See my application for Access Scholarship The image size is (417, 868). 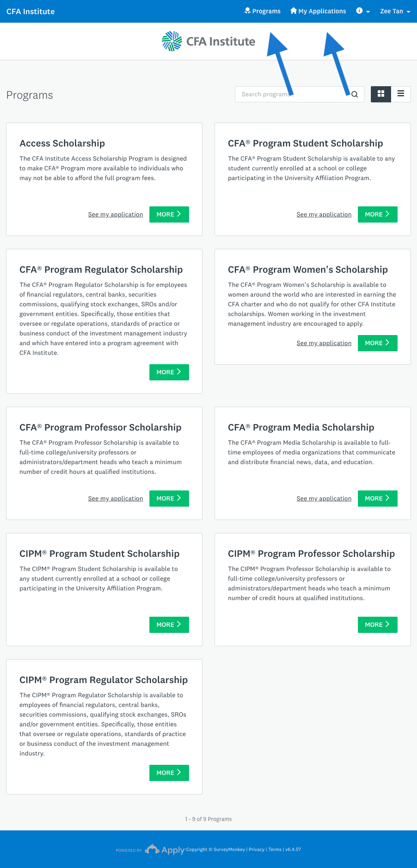pyautogui.click(x=115, y=214)
